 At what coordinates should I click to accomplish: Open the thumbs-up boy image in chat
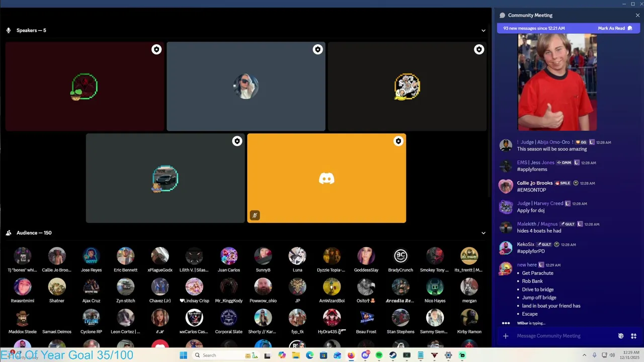click(x=557, y=82)
